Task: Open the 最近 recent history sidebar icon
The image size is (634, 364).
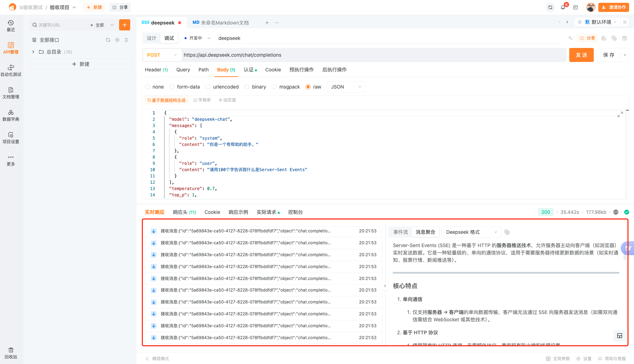Action: point(11,26)
